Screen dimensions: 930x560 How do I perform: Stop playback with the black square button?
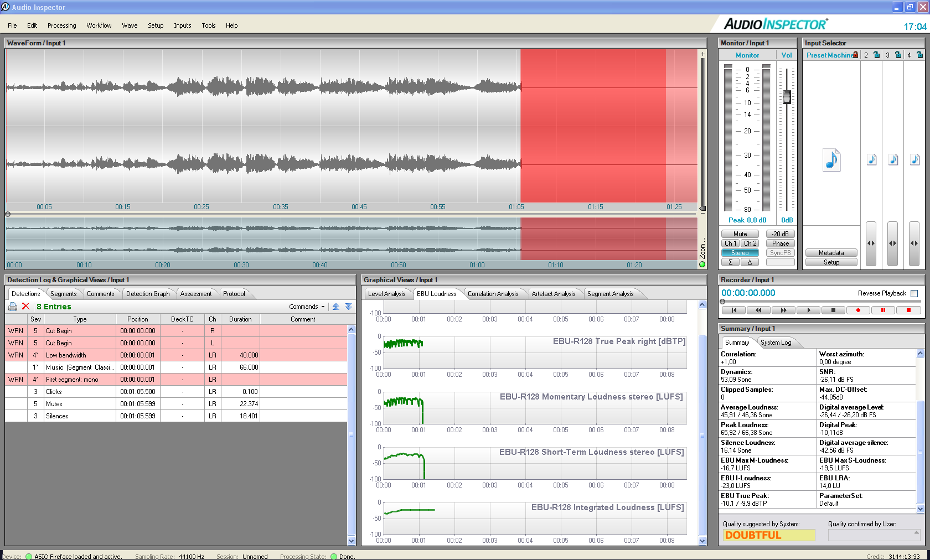point(833,310)
